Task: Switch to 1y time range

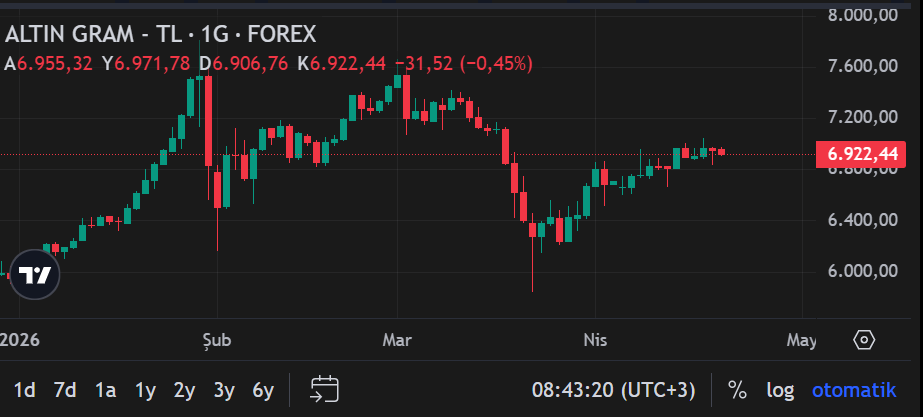Action: click(145, 389)
